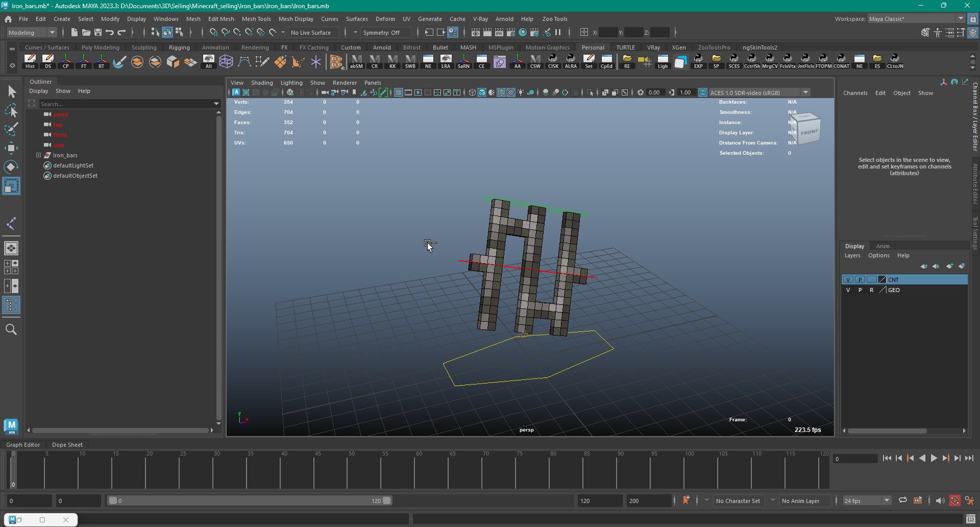
Task: Open the search tool in toolbox
Action: tap(11, 329)
